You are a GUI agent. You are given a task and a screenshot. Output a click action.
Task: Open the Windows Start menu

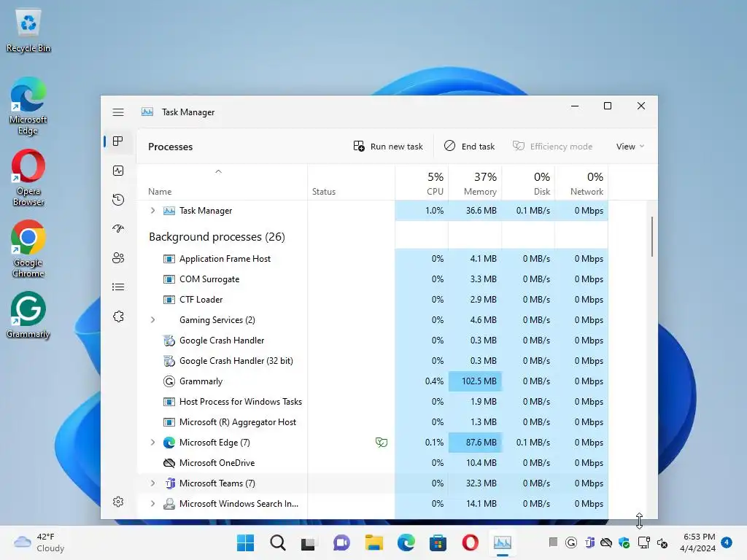[245, 542]
